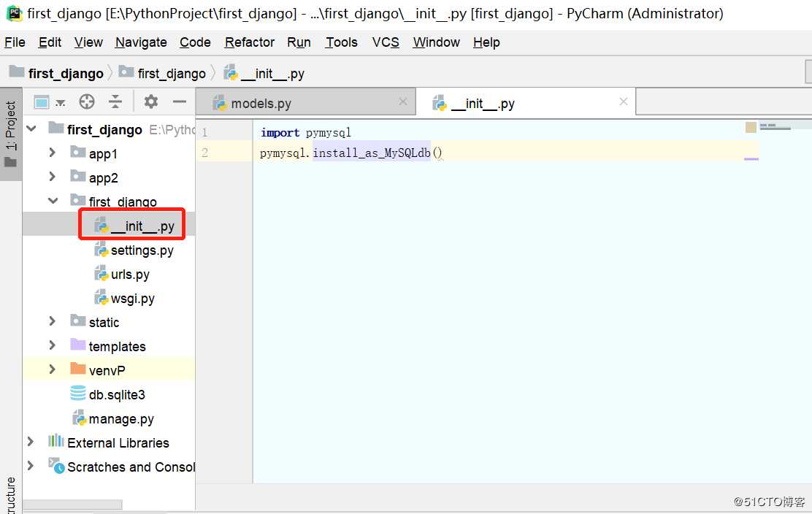Screen dimensions: 812x514
Task: Select settings.py in project tree
Action: [142, 250]
